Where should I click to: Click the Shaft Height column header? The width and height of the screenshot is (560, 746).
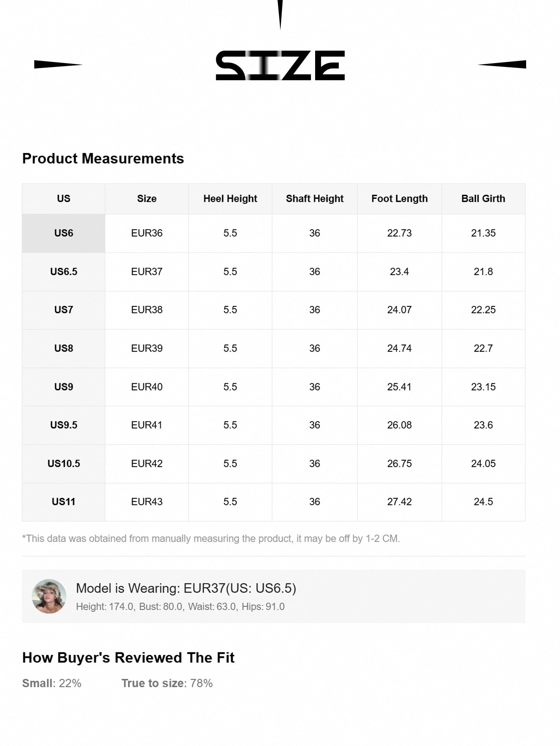click(315, 199)
